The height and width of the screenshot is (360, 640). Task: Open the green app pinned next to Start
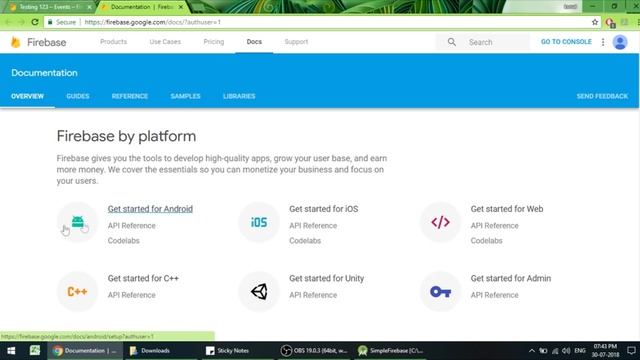pyautogui.click(x=35, y=350)
